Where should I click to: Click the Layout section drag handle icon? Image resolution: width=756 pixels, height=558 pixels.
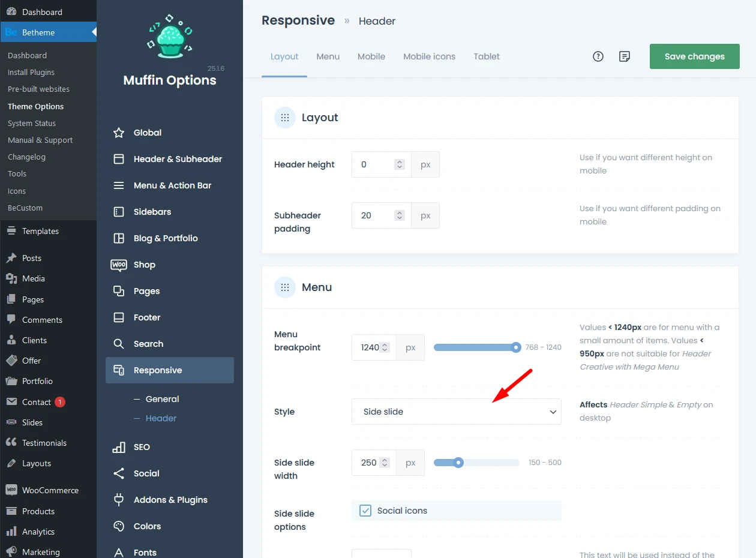pyautogui.click(x=285, y=118)
